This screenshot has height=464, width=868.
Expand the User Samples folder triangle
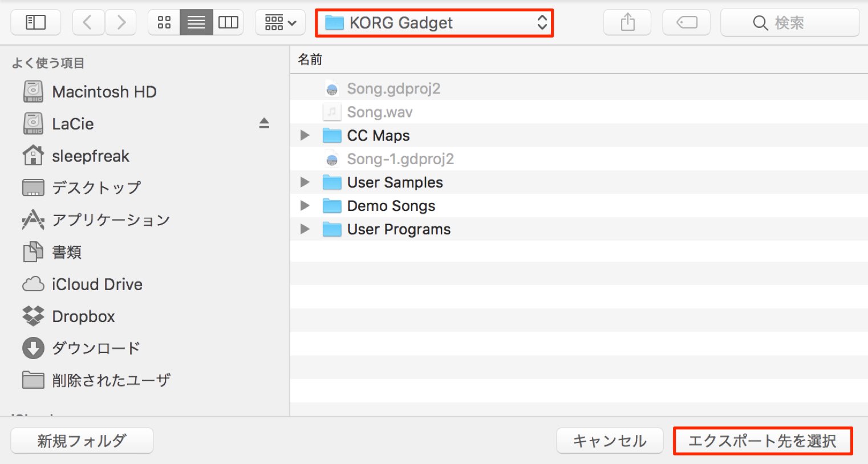point(305,182)
